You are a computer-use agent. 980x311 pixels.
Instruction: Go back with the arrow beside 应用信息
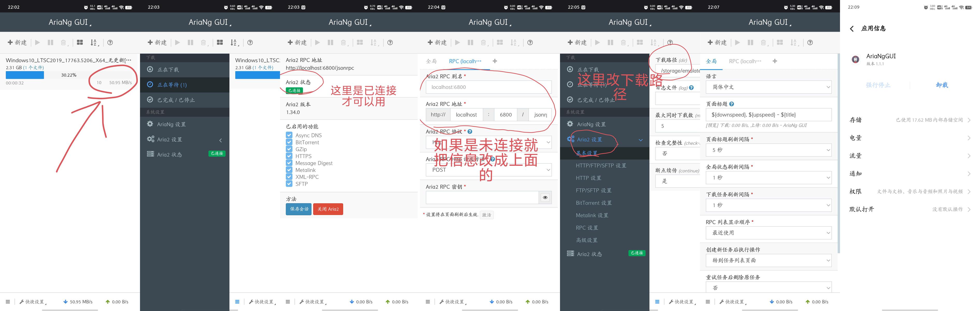[852, 29]
